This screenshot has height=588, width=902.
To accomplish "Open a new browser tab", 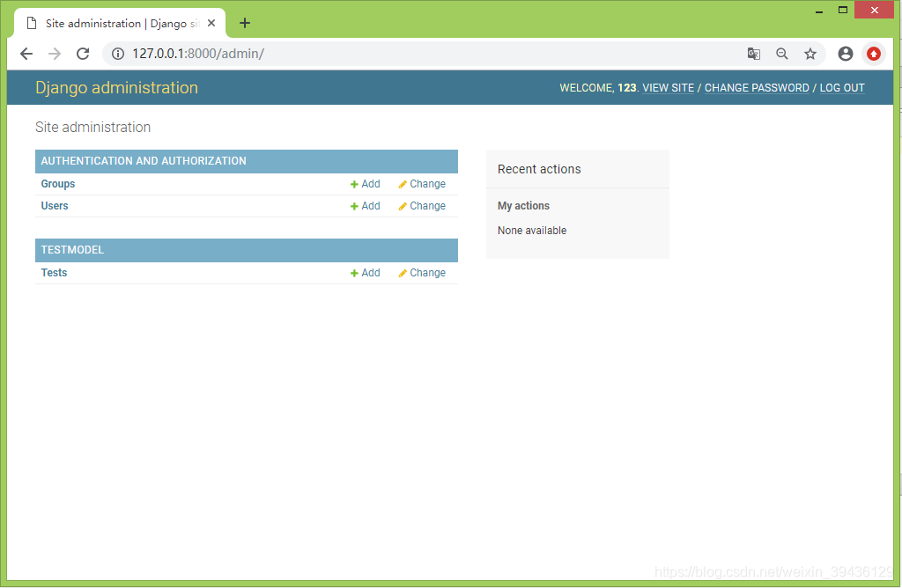I will [245, 23].
